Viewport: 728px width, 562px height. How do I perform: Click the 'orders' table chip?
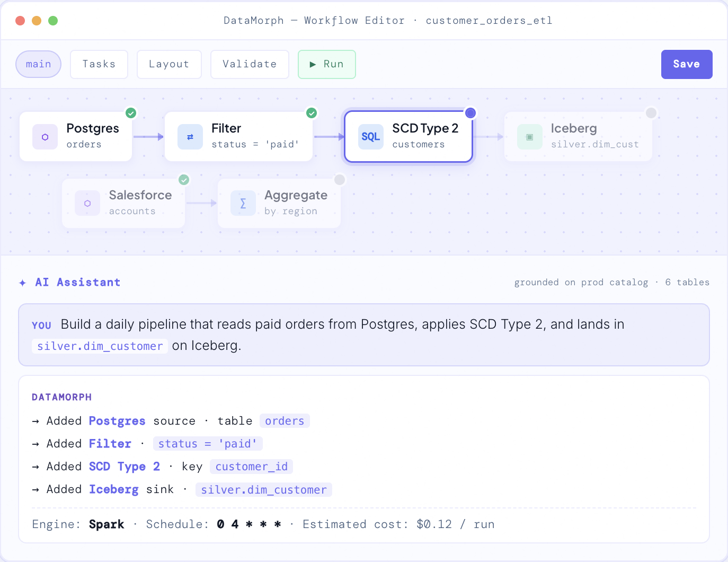coord(285,421)
